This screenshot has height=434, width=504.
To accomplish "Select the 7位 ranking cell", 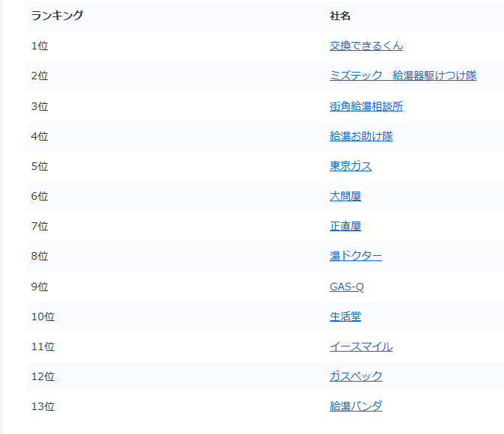I will click(40, 226).
